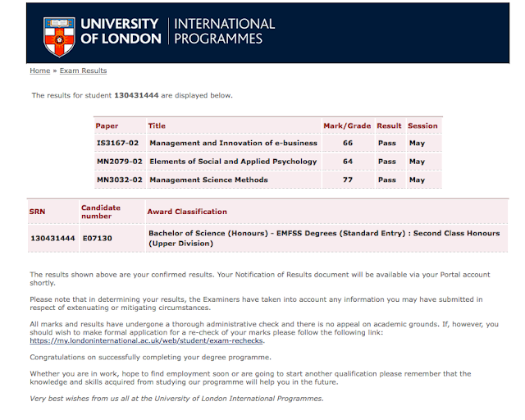Click the Congratulations on completing degree sentence
Viewport: 525px width, 420px height.
coord(150,358)
